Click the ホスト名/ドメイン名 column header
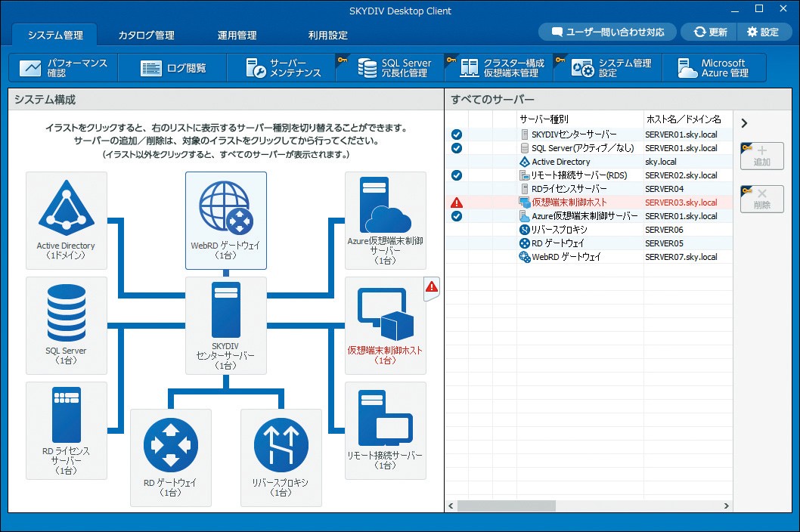Screen dimensions: 800x532 coord(688,119)
